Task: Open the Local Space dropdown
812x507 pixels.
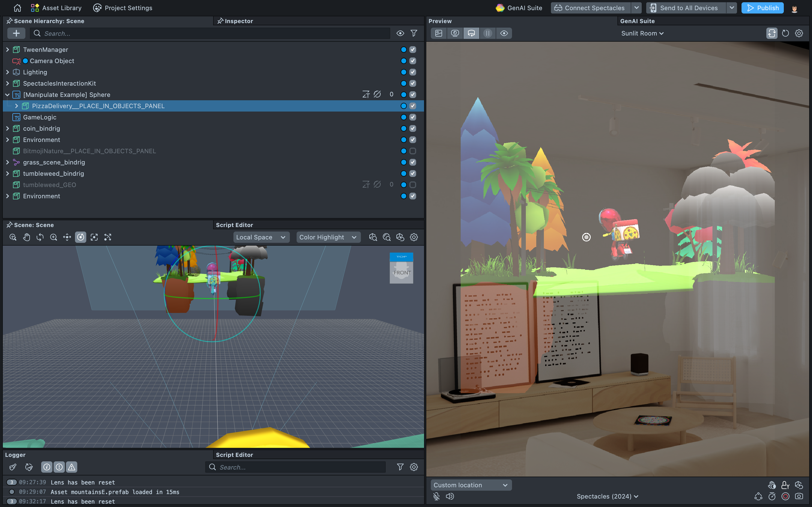Action: click(x=261, y=237)
